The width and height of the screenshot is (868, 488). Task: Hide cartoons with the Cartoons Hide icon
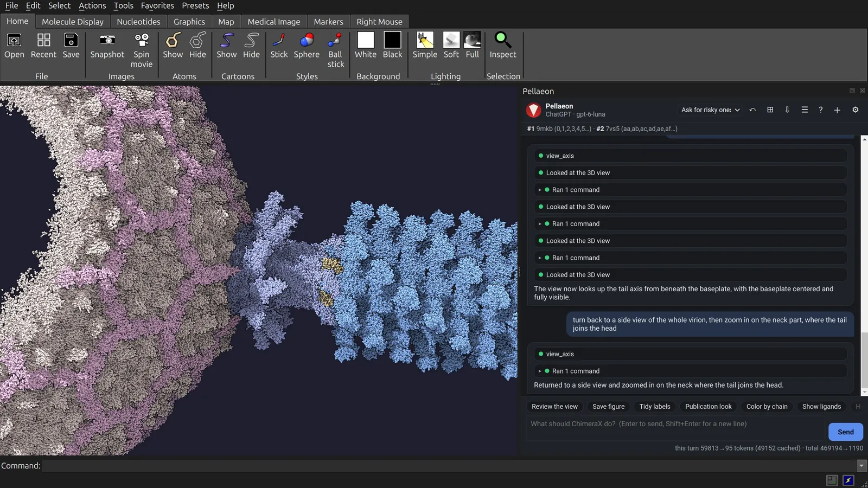[251, 46]
